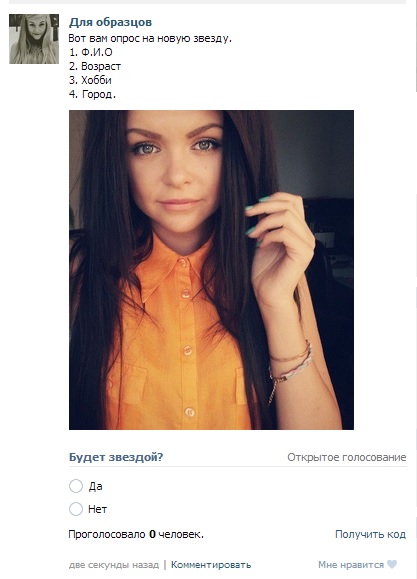Click the 1. Ф.И.О line in the post

(90, 52)
